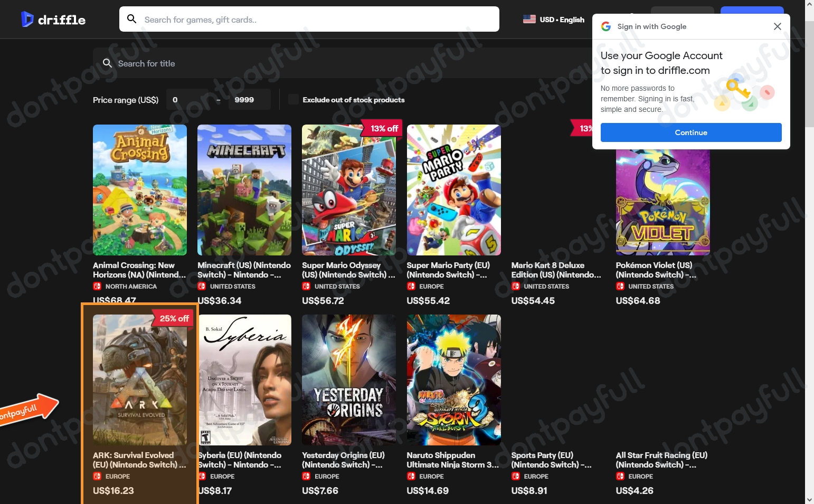814x504 pixels.
Task: Click the maximum price field showing 9999
Action: (250, 99)
